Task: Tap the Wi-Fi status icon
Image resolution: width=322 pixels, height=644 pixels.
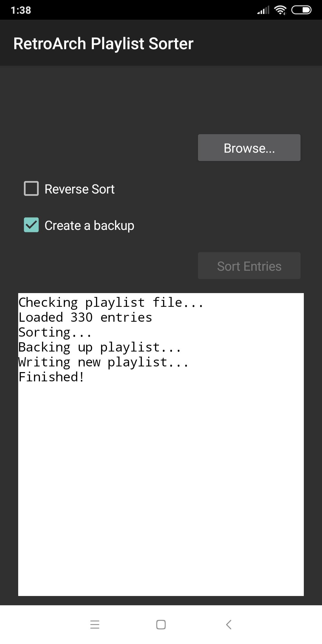Action: pos(280,10)
